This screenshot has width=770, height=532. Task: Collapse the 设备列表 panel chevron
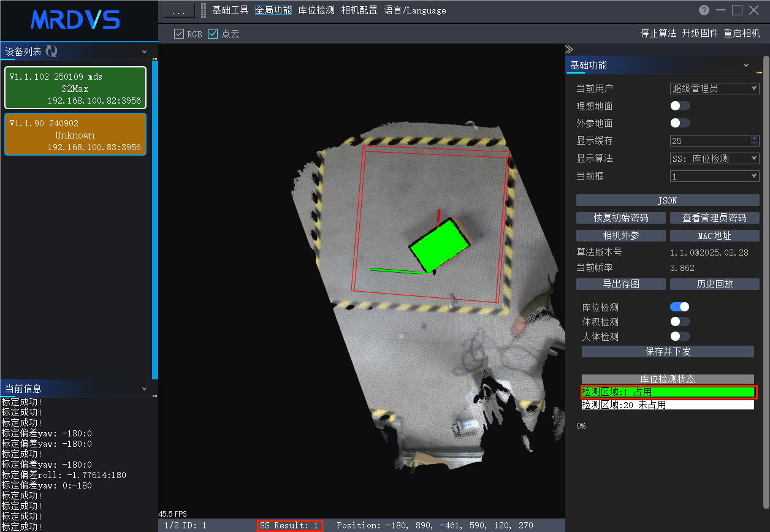click(145, 52)
